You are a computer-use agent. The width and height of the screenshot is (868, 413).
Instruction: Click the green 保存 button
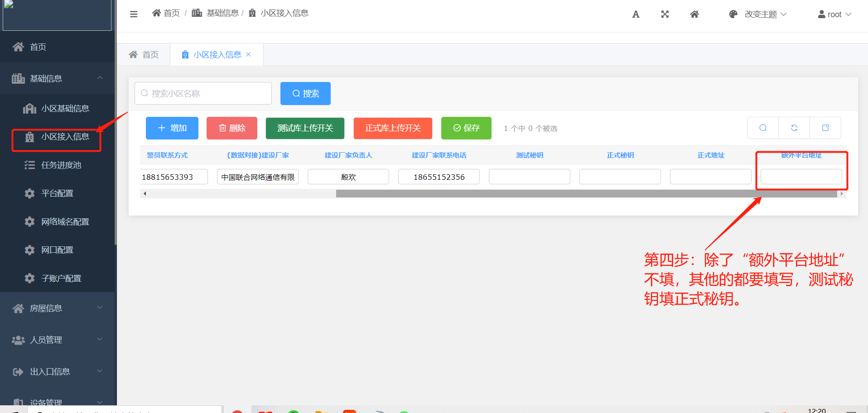point(466,128)
